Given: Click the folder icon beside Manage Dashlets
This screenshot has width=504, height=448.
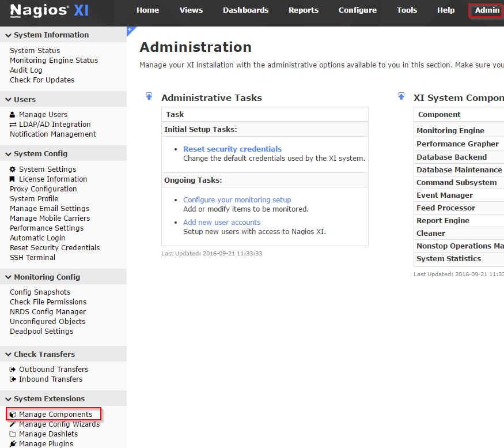Looking at the screenshot, I should [x=13, y=434].
